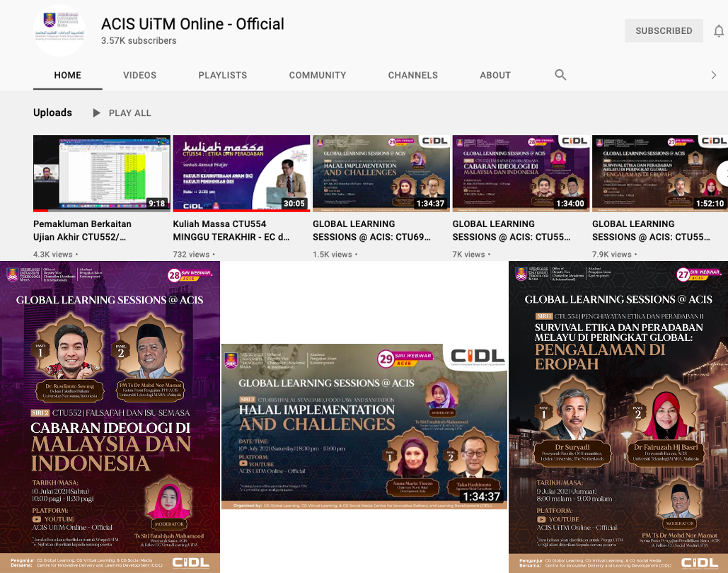
Task: Switch to the Videos tab
Action: 139,75
